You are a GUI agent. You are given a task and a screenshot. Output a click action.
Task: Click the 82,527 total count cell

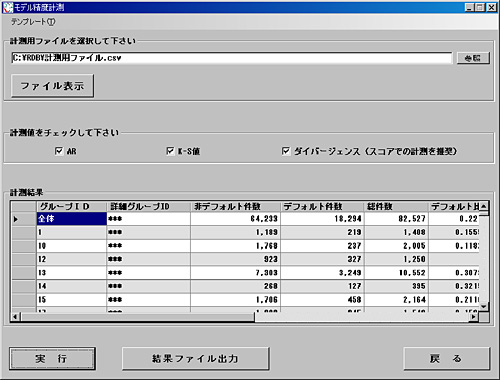[396, 219]
